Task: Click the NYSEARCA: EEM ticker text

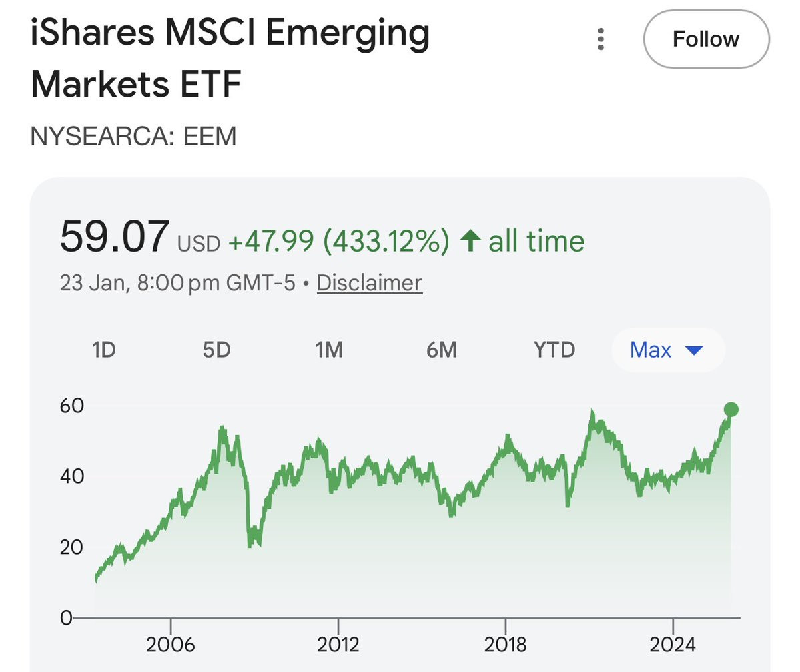Action: (x=133, y=136)
